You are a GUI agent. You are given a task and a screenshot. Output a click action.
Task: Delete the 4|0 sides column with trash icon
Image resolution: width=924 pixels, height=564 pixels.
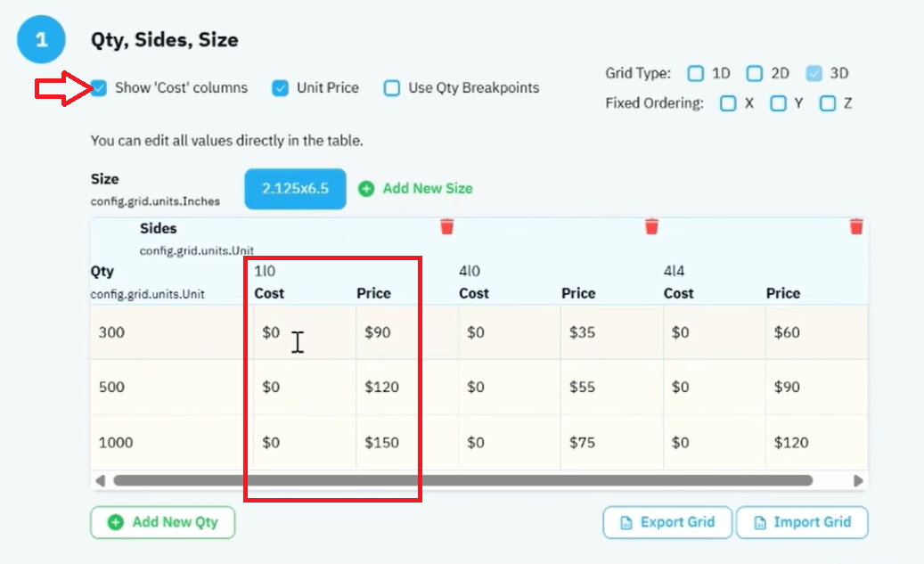click(x=651, y=226)
